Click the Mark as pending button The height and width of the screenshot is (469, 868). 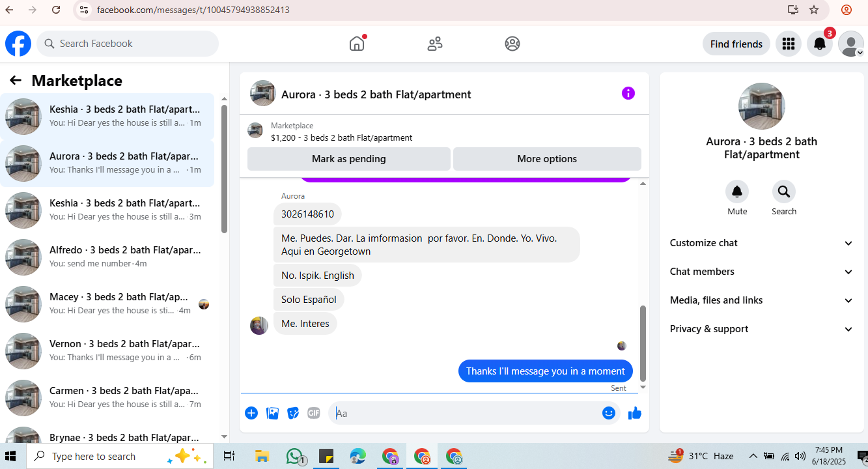pos(349,159)
